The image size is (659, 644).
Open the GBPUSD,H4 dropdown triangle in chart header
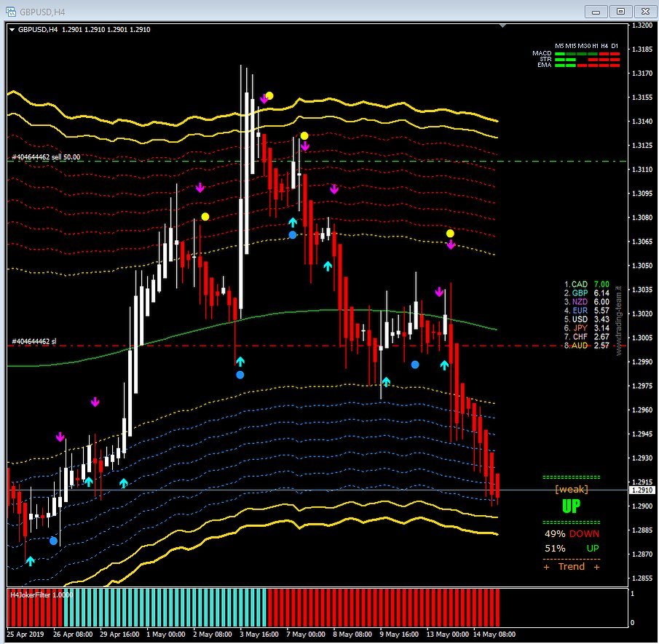[x=12, y=29]
